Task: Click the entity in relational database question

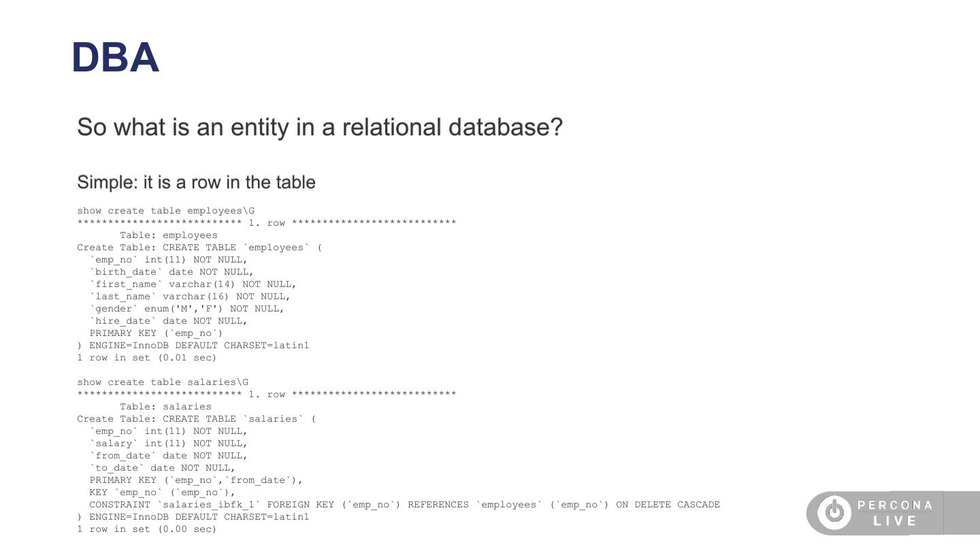Action: [x=320, y=127]
